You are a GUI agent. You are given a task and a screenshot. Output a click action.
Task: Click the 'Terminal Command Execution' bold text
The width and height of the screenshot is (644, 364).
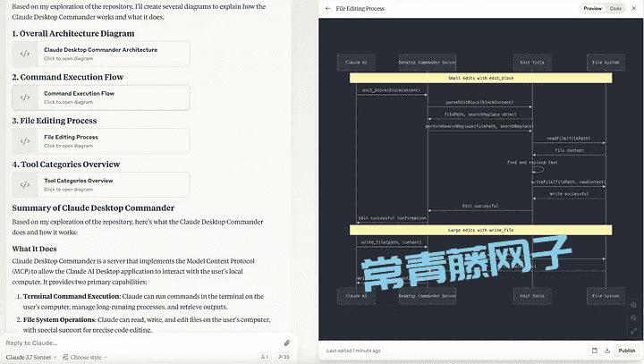[72, 296]
